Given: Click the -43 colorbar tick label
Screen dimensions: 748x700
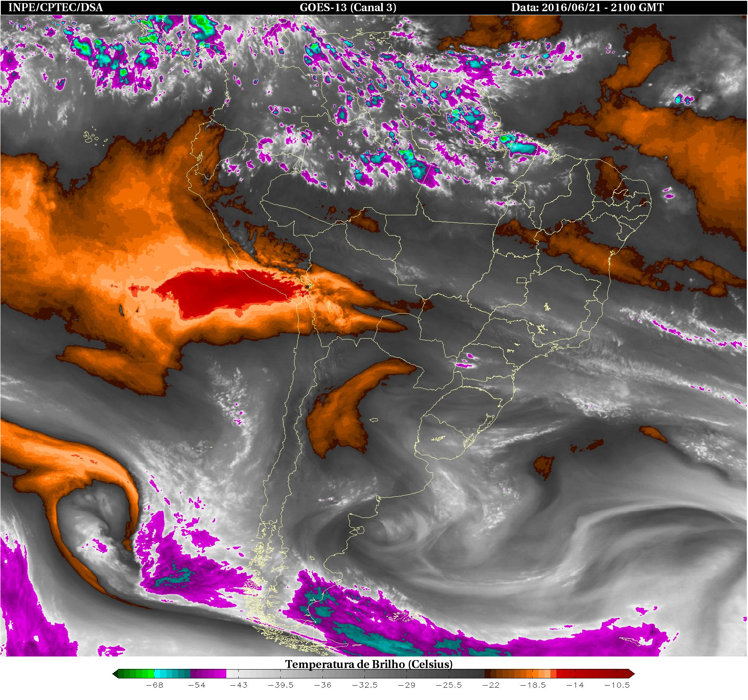Looking at the screenshot, I should (239, 685).
